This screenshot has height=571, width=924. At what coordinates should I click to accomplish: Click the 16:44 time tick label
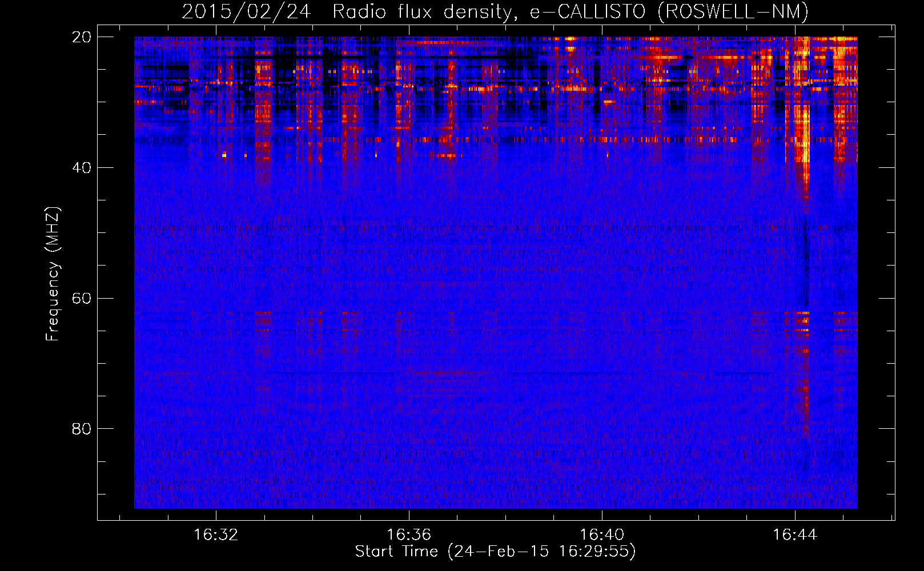pyautogui.click(x=795, y=535)
